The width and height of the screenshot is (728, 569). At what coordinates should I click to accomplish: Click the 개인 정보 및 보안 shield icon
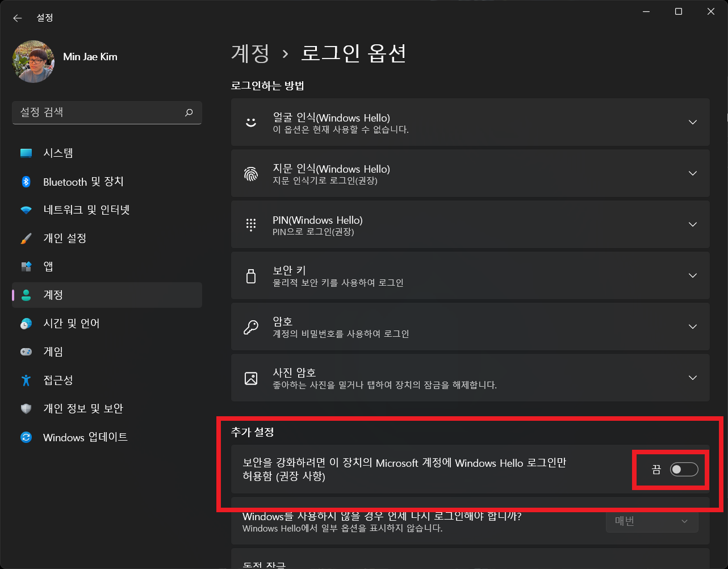(x=26, y=409)
